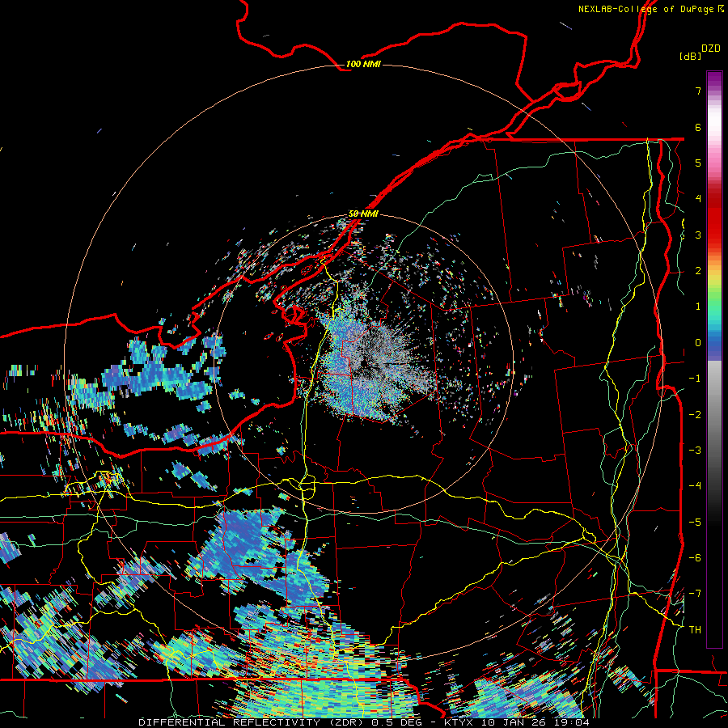Pick the -5 dB tick label on the scale
The width and height of the screenshot is (728, 728).
pyautogui.click(x=695, y=522)
